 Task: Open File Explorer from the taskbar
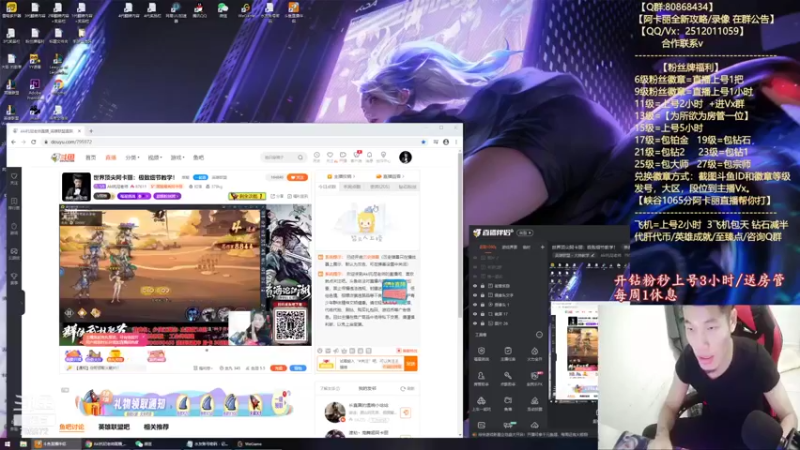(23, 444)
